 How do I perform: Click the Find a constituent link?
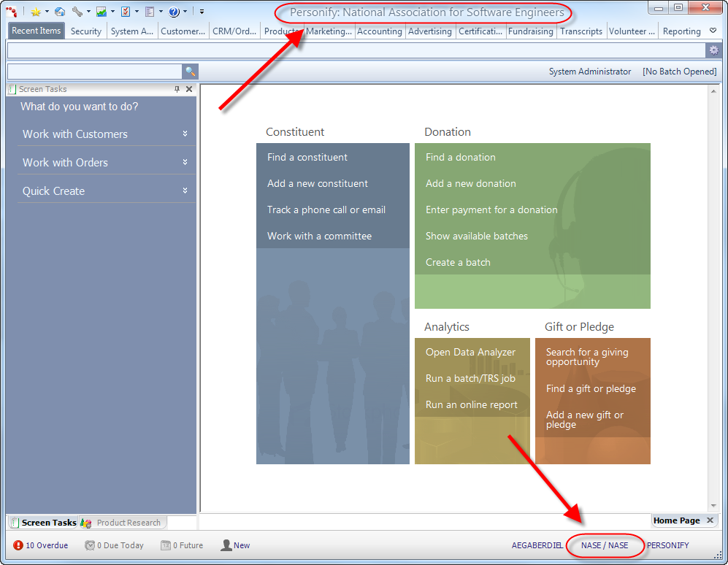point(307,158)
